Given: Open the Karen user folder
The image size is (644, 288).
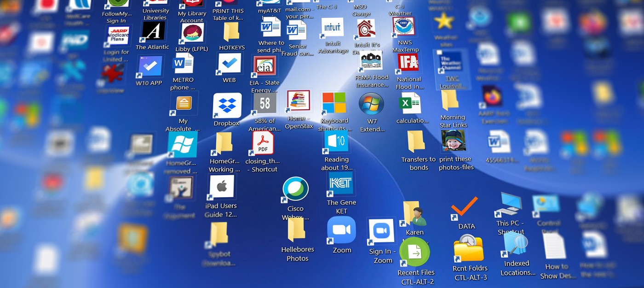Looking at the screenshot, I should (x=414, y=214).
